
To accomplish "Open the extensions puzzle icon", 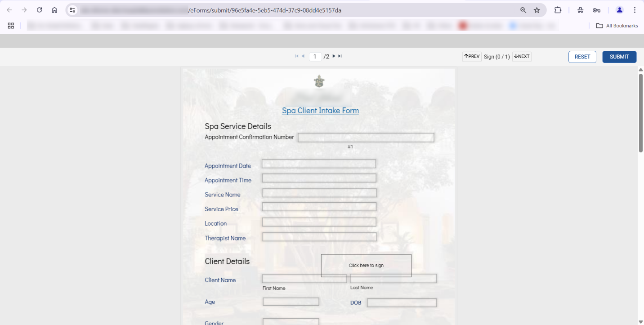I will pyautogui.click(x=558, y=10).
